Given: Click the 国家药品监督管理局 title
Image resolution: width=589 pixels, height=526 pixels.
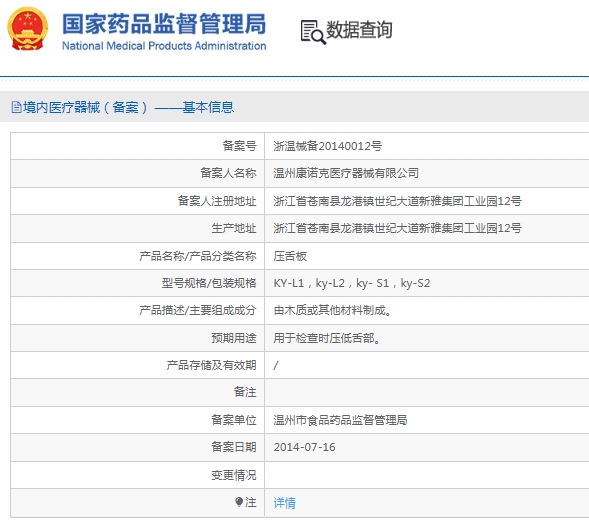Looking at the screenshot, I should 164,24.
